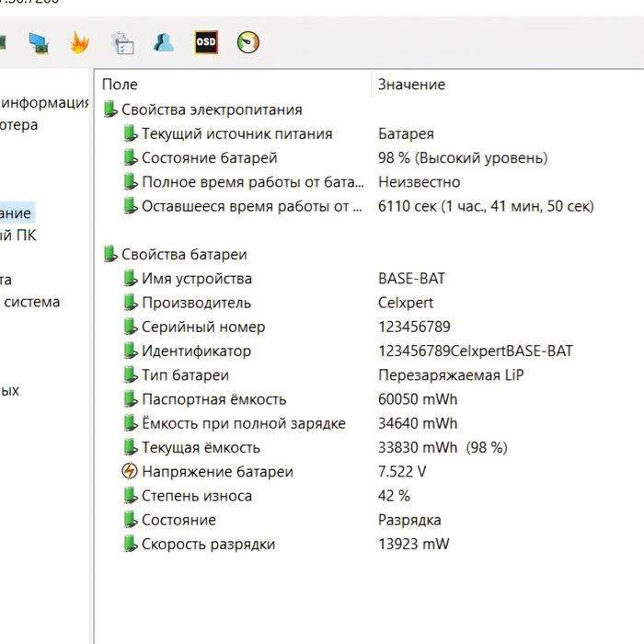Click the value 98 % (Высокий уровень)
This screenshot has width=644, height=644.
click(x=463, y=157)
